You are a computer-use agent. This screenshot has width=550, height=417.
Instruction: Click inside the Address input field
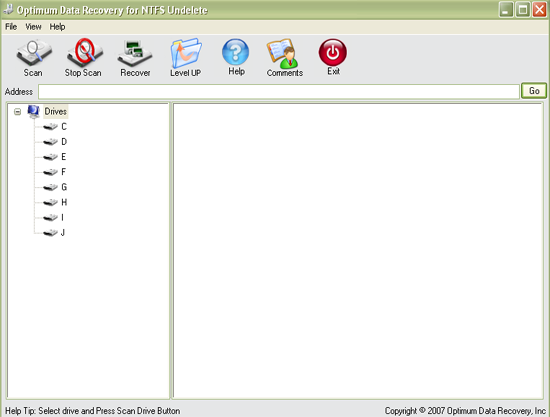(x=279, y=92)
